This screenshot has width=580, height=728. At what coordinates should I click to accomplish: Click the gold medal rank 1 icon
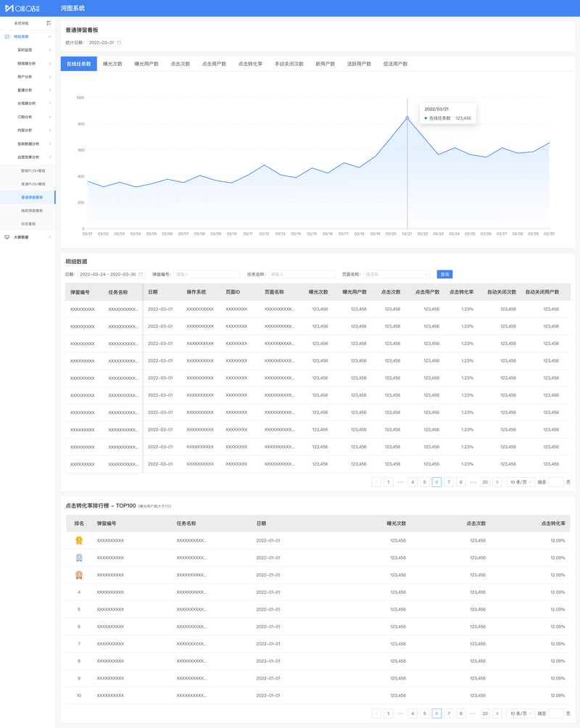point(79,540)
